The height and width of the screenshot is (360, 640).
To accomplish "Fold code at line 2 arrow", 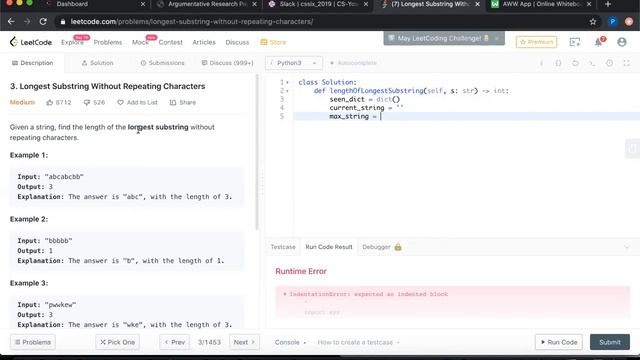I will point(287,91).
